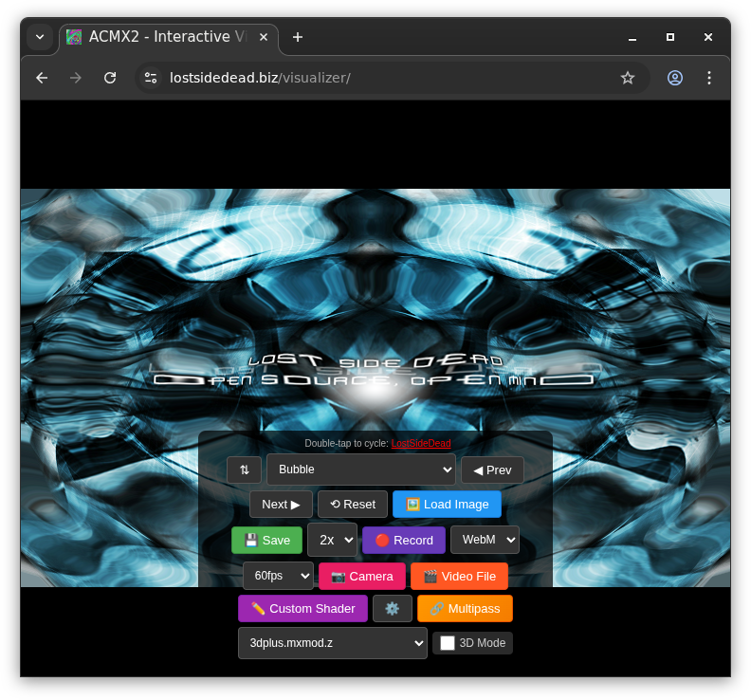Image resolution: width=751 pixels, height=700 pixels.
Task: Follow the LostSideDead link
Action: [x=421, y=444]
